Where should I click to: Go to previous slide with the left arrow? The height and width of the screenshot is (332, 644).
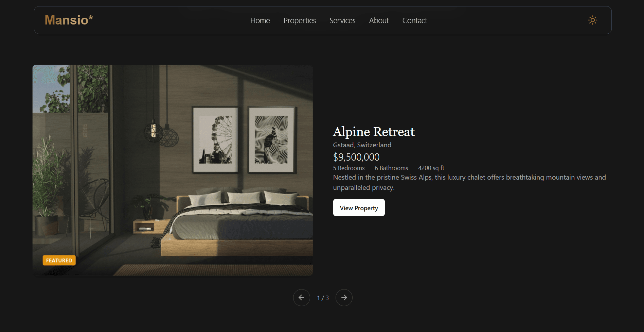point(302,298)
